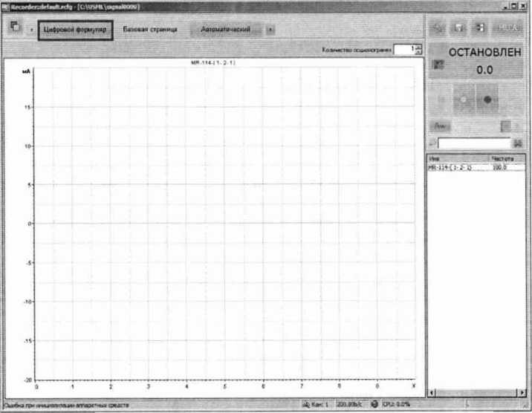The image size is (532, 413).
Task: Click the oscillogram count input field
Action: pyautogui.click(x=403, y=49)
